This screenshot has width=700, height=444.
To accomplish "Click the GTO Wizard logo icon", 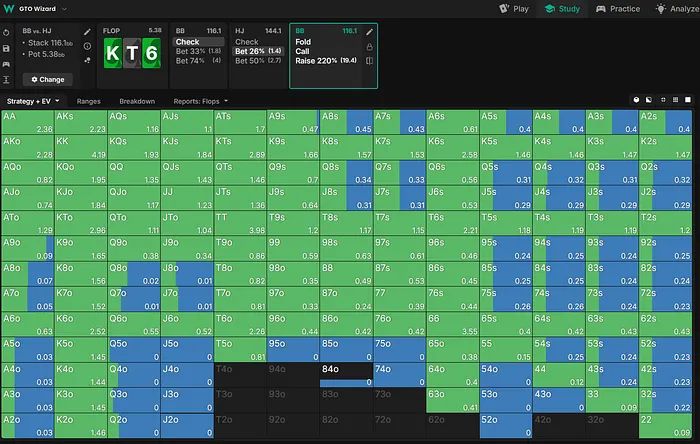I will tap(8, 8).
